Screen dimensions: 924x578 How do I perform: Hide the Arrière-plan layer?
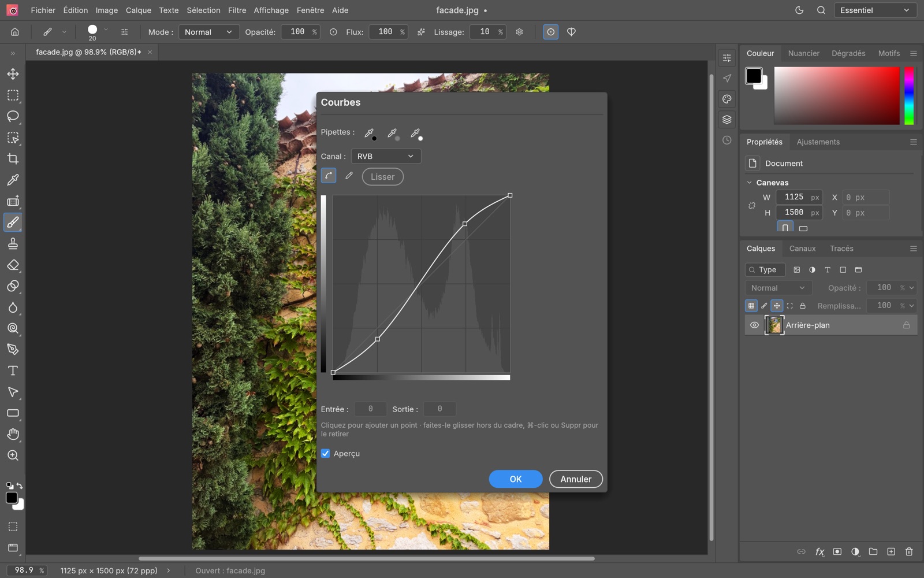click(x=754, y=325)
